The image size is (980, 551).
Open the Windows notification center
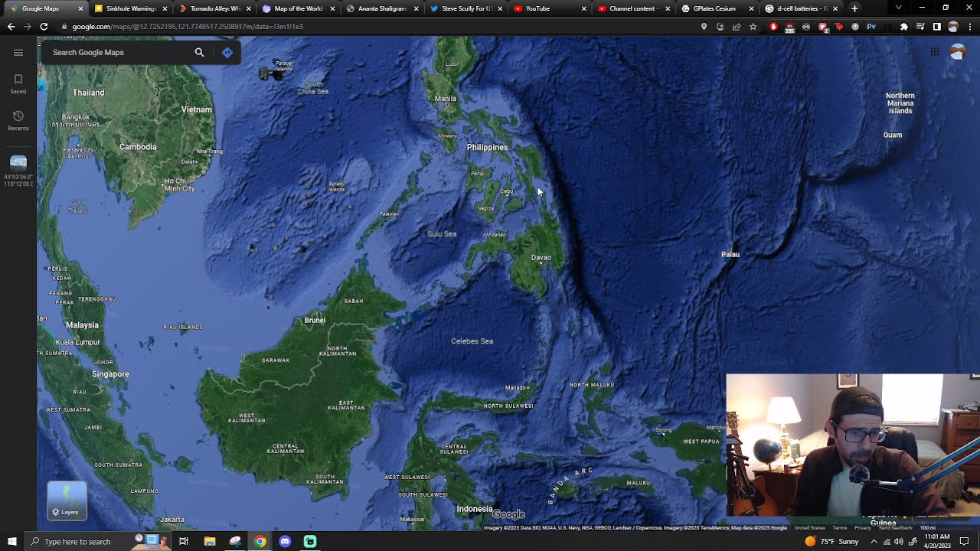click(965, 542)
